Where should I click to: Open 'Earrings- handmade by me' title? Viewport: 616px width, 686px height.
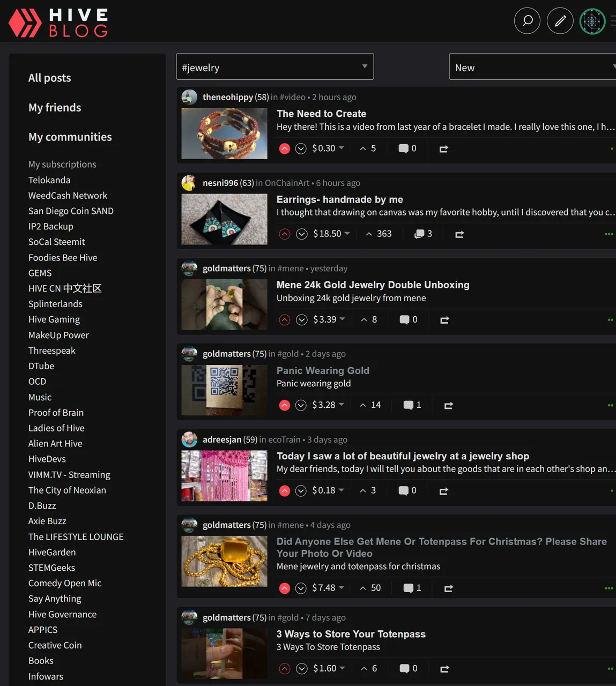click(x=340, y=199)
